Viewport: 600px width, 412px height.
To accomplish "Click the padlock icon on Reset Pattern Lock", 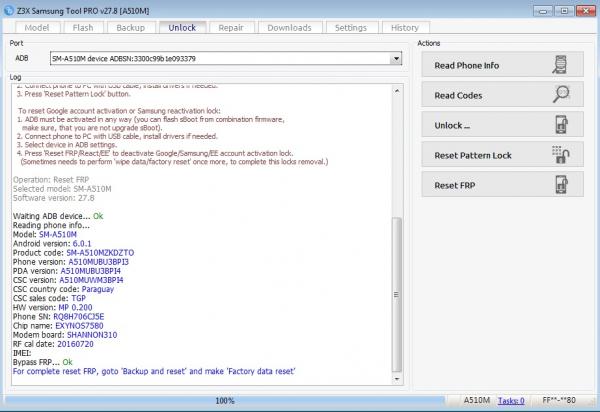I will pos(561,155).
